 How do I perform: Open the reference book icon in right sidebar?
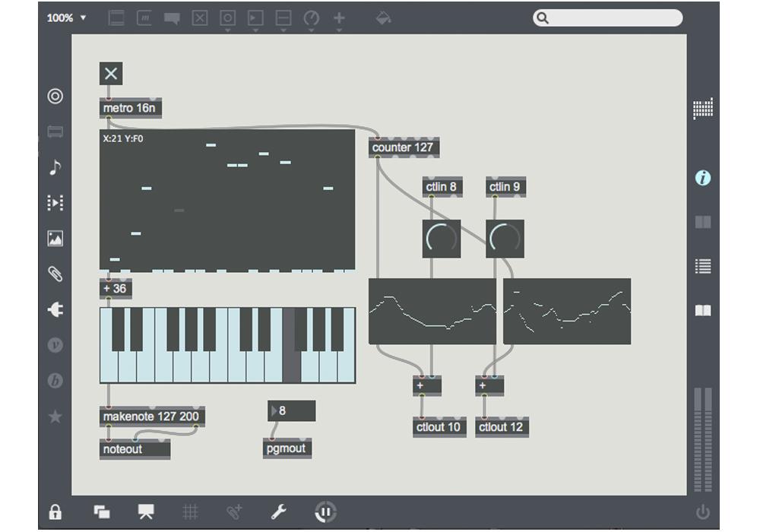click(703, 310)
